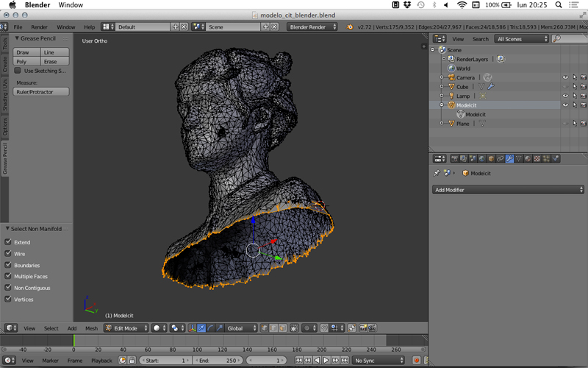Open the File menu
The image size is (588, 368).
click(x=18, y=27)
